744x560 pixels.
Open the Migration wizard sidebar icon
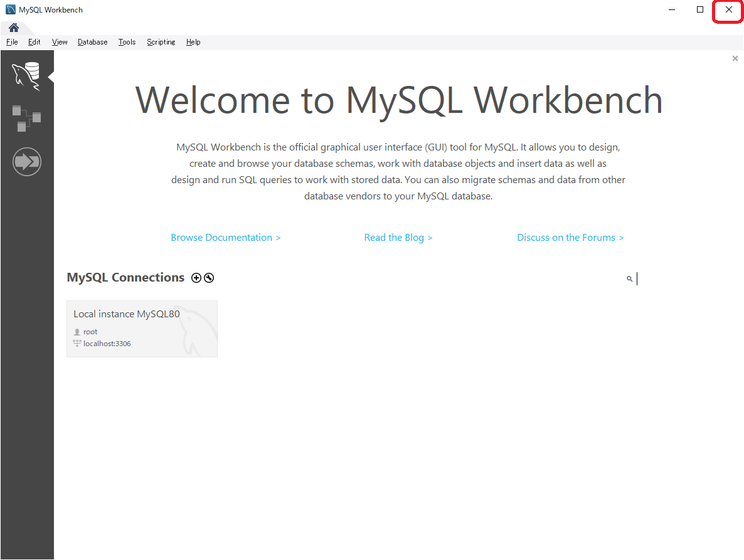click(x=26, y=162)
